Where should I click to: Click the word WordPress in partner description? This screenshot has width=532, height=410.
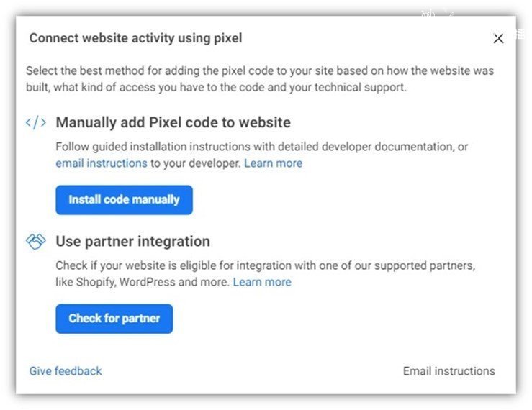coord(147,282)
